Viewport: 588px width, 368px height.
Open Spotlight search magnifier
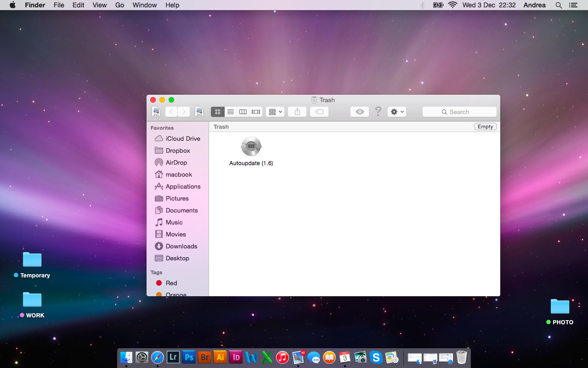559,5
